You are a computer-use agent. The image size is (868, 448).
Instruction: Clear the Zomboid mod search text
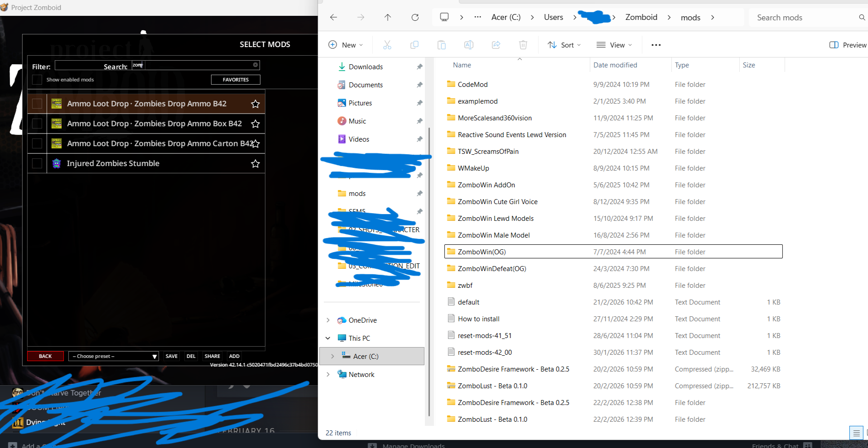coord(256,65)
